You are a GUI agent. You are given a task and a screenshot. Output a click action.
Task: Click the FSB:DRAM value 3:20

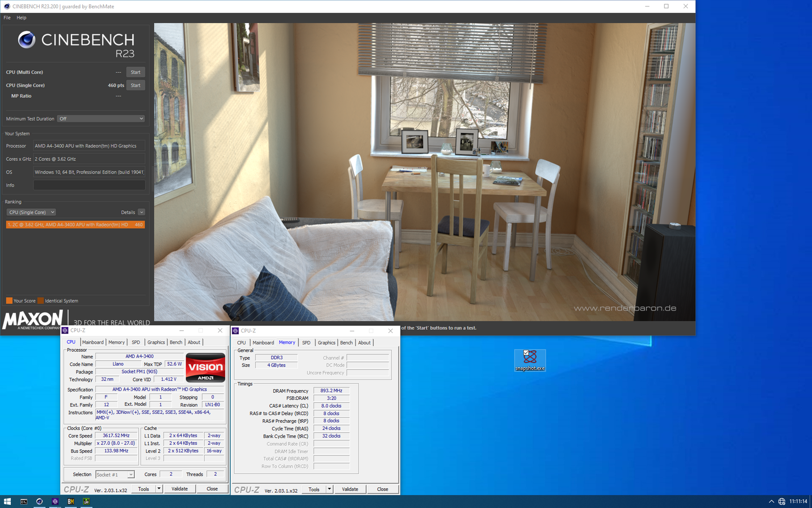point(331,398)
